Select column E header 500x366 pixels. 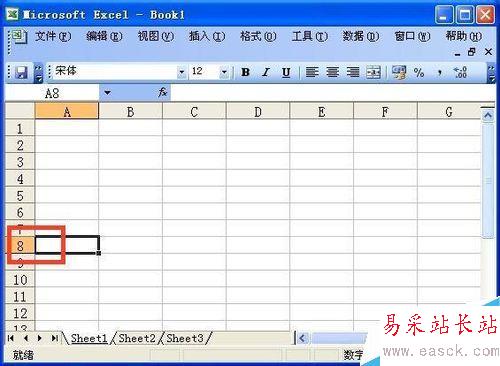click(321, 111)
